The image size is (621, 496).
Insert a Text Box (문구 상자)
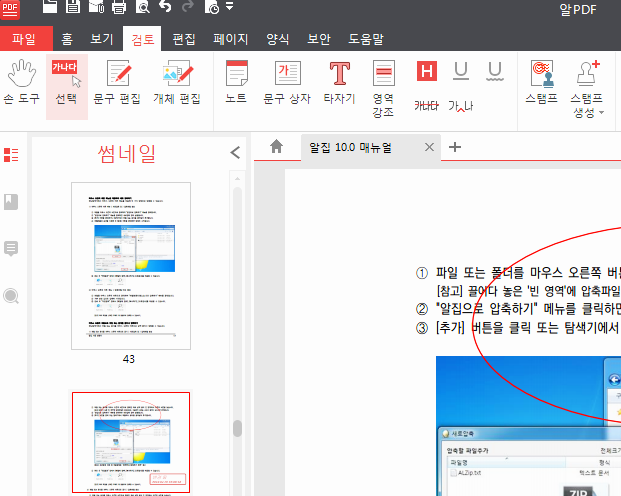coord(288,82)
